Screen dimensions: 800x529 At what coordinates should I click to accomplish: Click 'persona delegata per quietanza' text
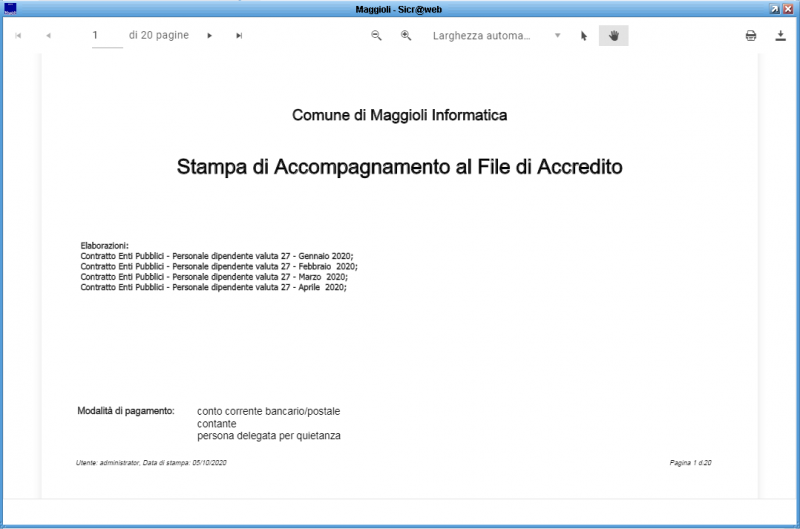coord(269,436)
